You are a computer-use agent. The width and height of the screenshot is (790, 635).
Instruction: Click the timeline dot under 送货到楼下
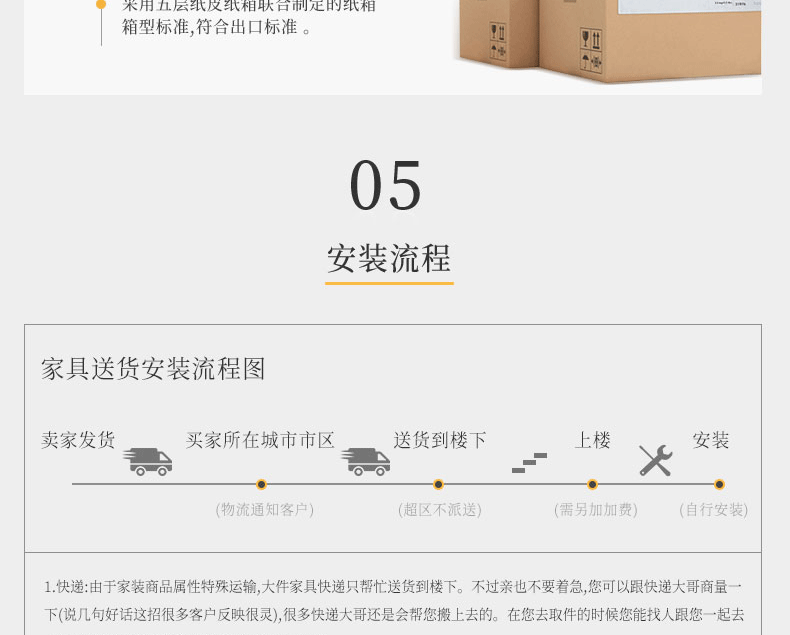438,484
